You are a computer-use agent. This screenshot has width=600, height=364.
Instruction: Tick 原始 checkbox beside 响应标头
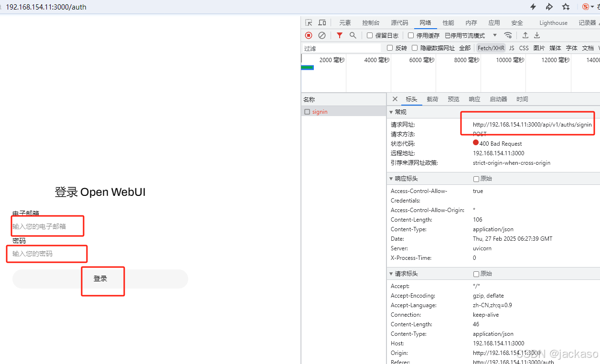pos(476,179)
